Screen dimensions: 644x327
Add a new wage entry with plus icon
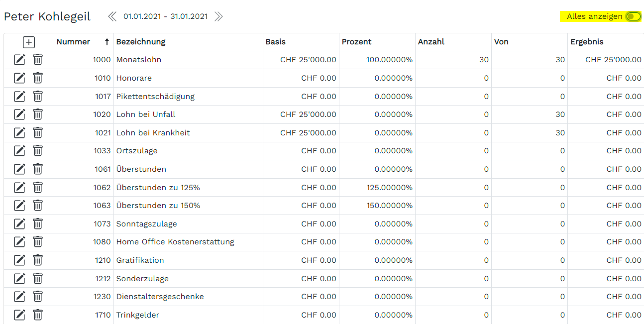coord(29,42)
